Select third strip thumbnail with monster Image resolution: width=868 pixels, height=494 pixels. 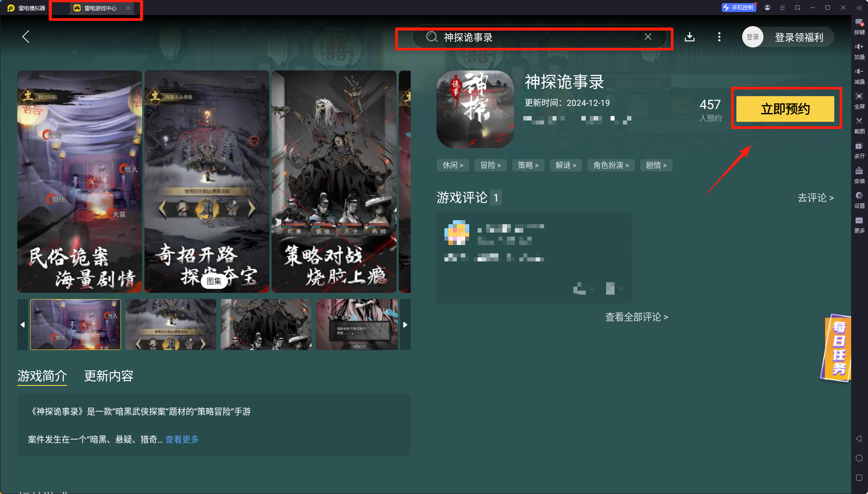pyautogui.click(x=266, y=325)
